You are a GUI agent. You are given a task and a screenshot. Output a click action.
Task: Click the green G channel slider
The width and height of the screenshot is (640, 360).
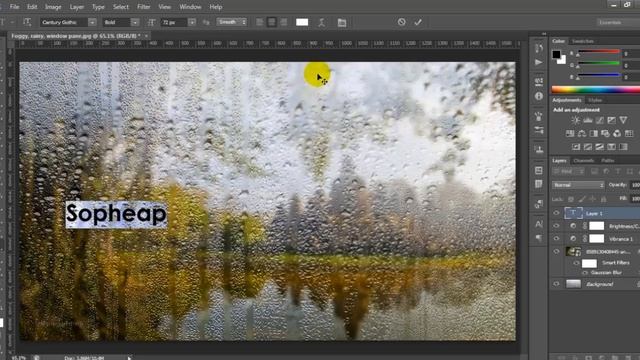coord(599,63)
